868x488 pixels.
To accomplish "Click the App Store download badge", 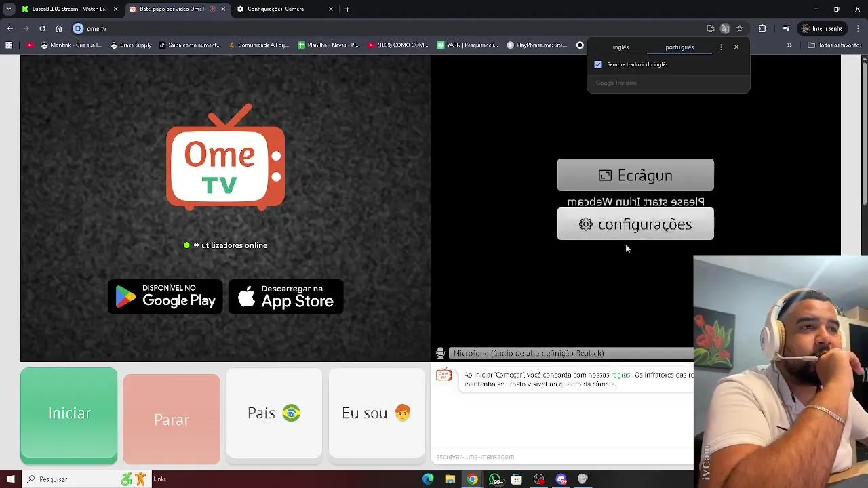I will pos(285,297).
